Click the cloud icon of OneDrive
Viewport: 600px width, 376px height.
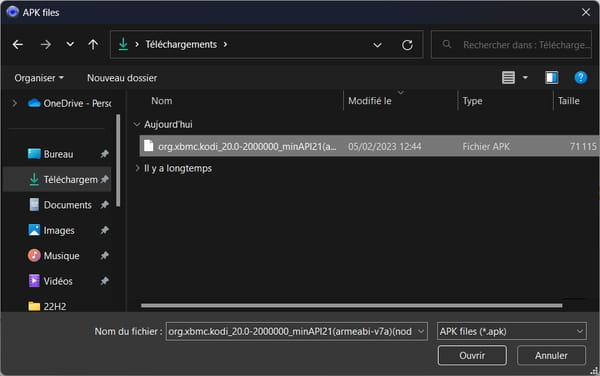click(x=34, y=103)
